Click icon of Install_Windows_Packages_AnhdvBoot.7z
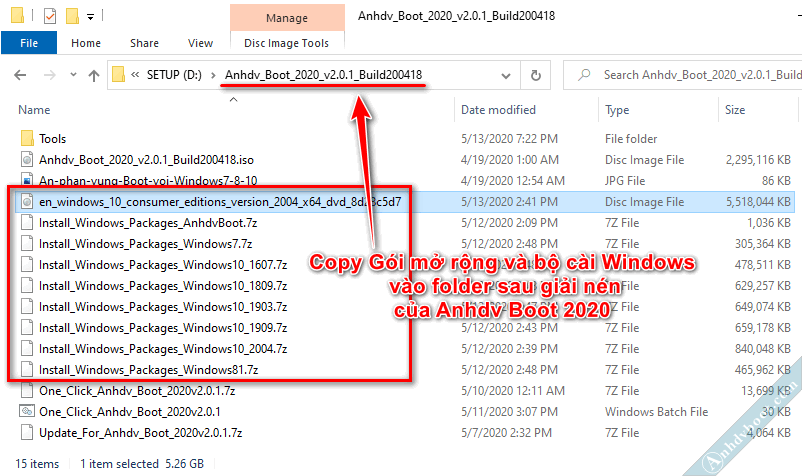Screen dimensions: 802x476 (x=27, y=222)
